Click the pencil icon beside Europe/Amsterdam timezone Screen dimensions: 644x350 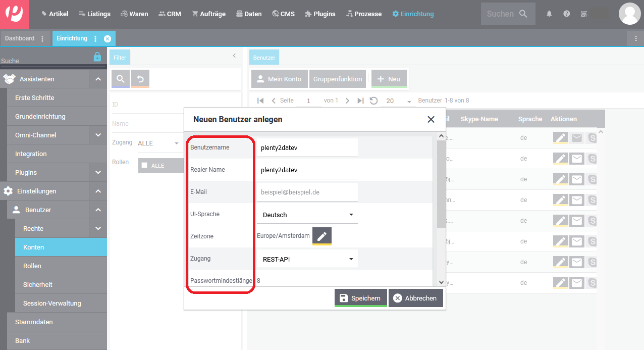click(321, 236)
